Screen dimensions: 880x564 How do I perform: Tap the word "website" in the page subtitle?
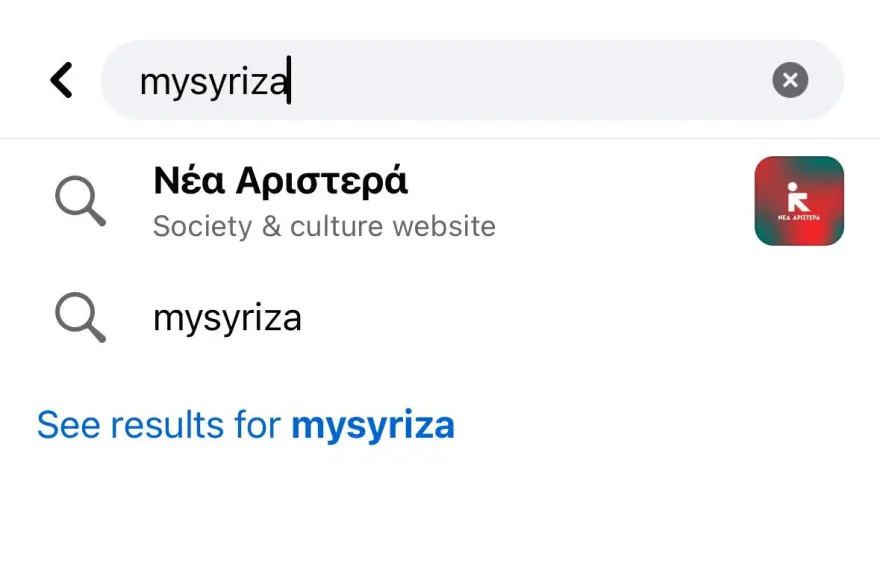pos(444,226)
